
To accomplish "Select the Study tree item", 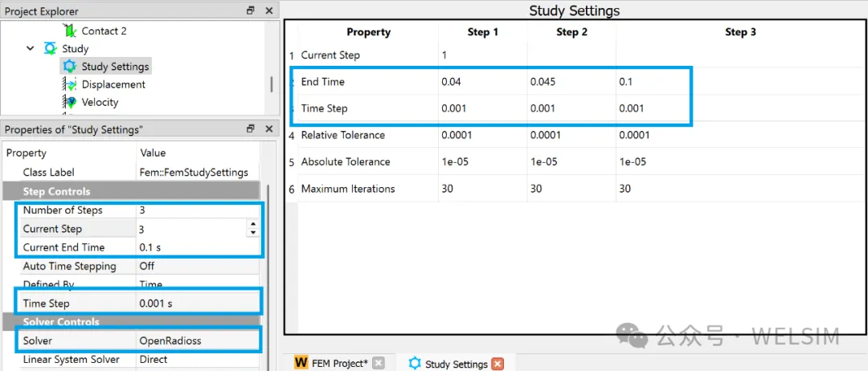I will tap(76, 49).
